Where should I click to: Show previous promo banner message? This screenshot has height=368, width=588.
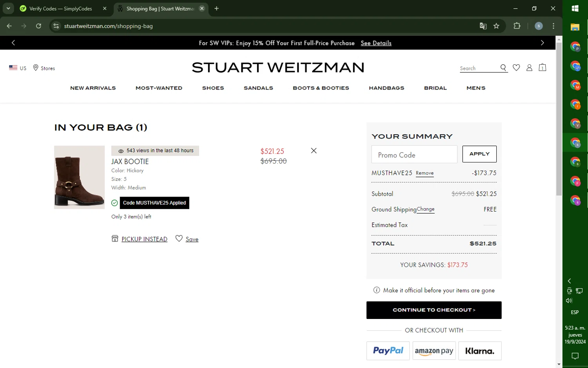(13, 43)
